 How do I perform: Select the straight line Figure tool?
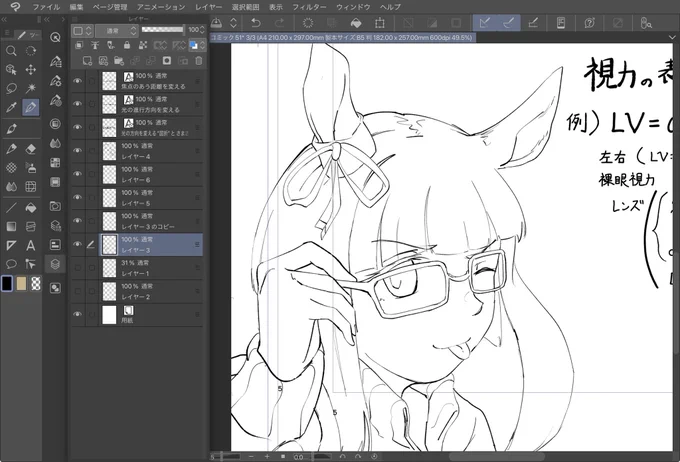point(11,208)
